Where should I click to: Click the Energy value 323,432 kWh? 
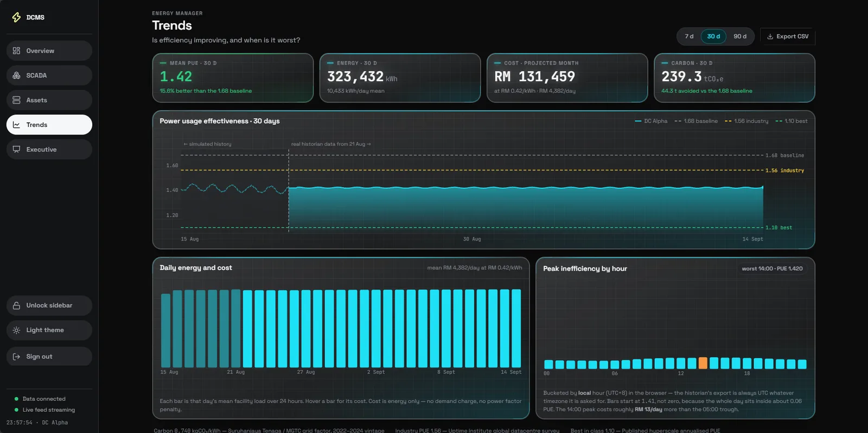[x=362, y=77]
